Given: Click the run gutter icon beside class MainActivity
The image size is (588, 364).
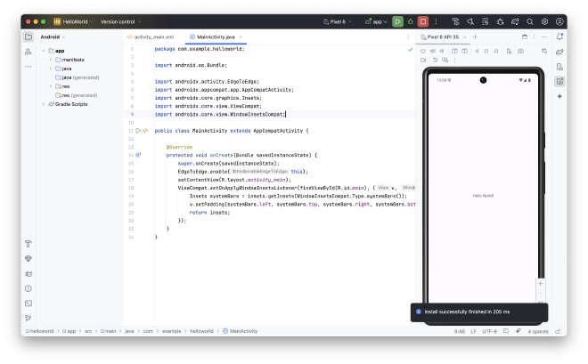Looking at the screenshot, I should pos(138,130).
